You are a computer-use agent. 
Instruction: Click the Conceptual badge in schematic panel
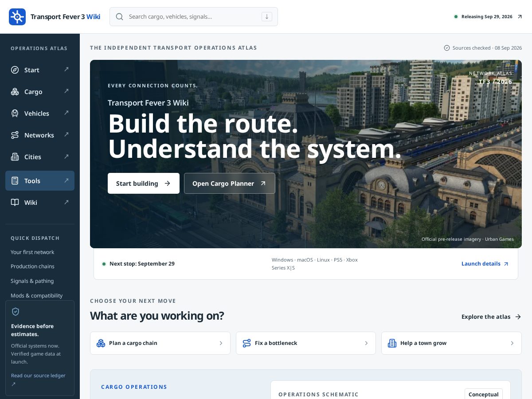click(x=484, y=394)
